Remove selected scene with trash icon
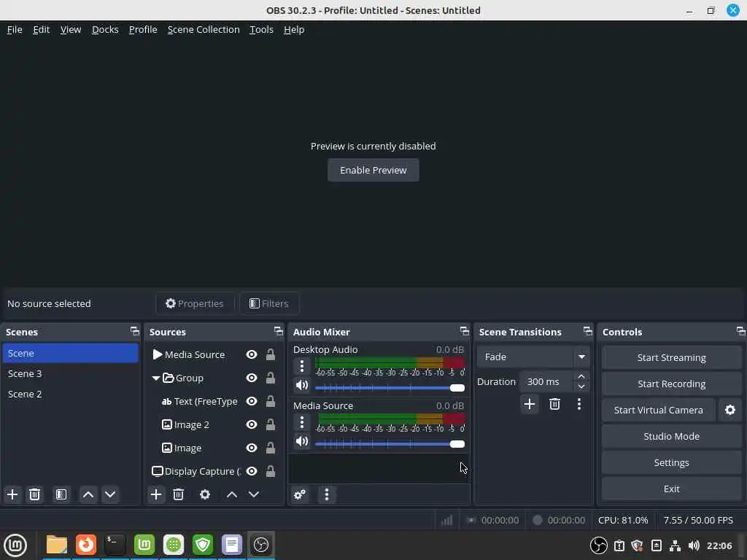 pyautogui.click(x=35, y=494)
